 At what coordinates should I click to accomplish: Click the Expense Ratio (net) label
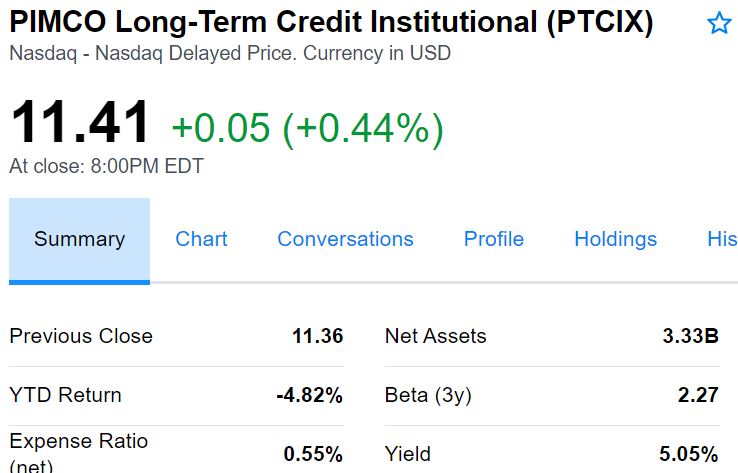(x=78, y=451)
